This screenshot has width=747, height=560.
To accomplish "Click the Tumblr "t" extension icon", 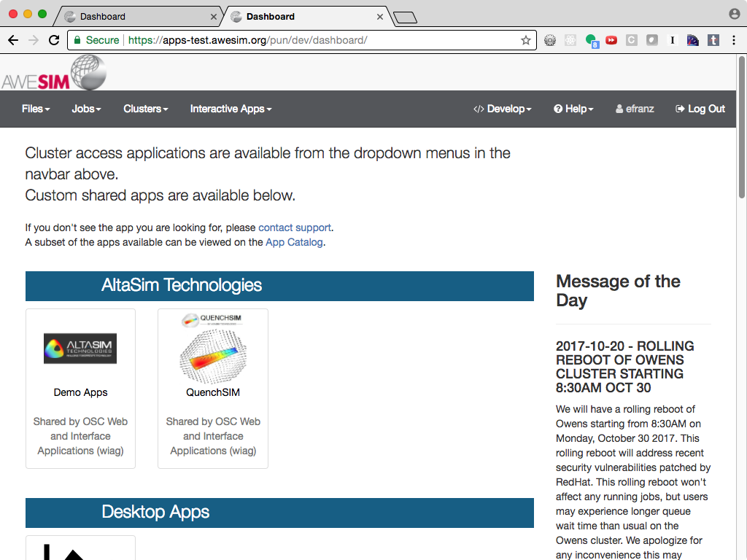I will tap(712, 40).
